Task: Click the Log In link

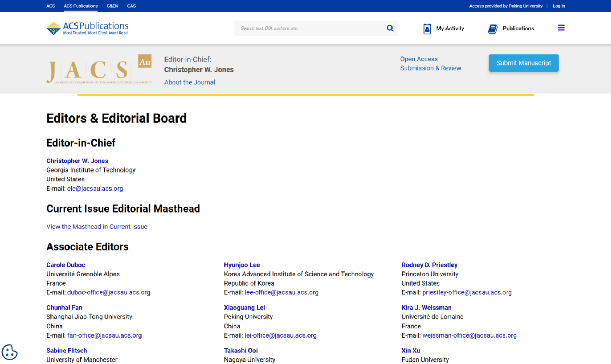Action: point(558,6)
